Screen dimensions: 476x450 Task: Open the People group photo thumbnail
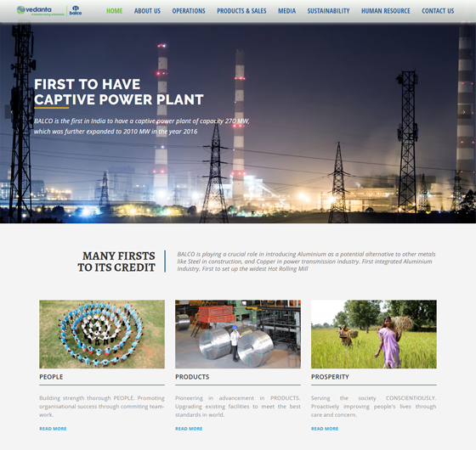point(102,335)
